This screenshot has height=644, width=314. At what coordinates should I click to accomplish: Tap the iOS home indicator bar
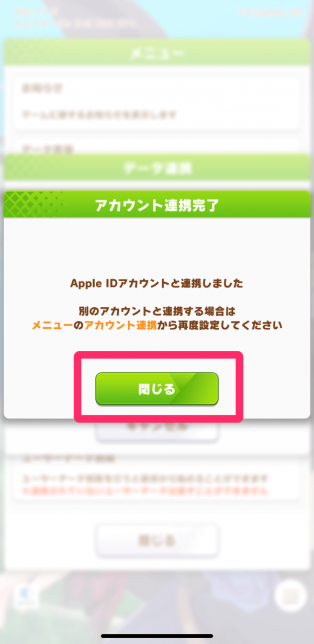tap(157, 636)
